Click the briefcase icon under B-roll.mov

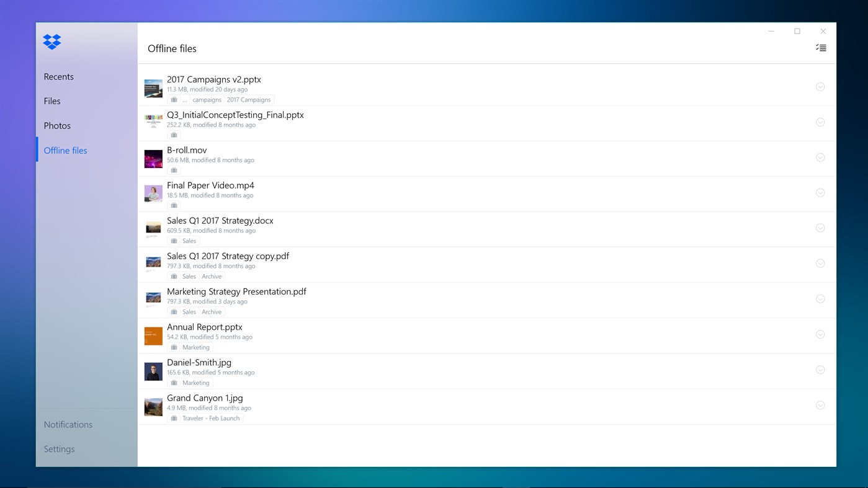click(x=174, y=170)
